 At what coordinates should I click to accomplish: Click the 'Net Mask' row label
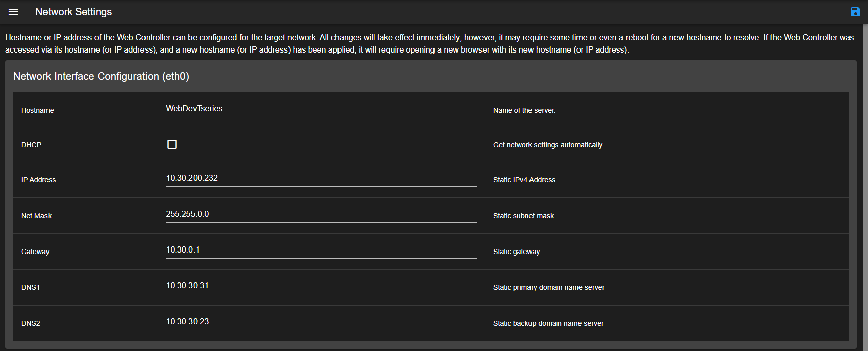click(36, 216)
